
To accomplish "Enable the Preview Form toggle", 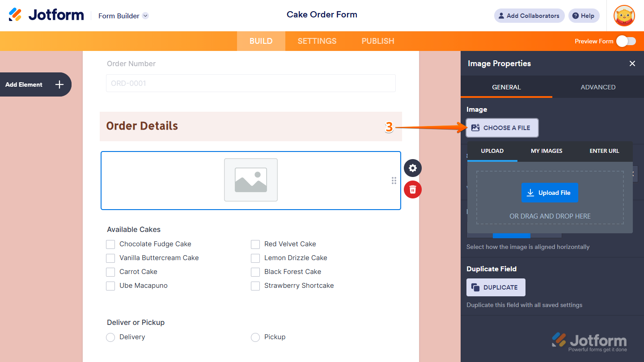I will click(626, 41).
